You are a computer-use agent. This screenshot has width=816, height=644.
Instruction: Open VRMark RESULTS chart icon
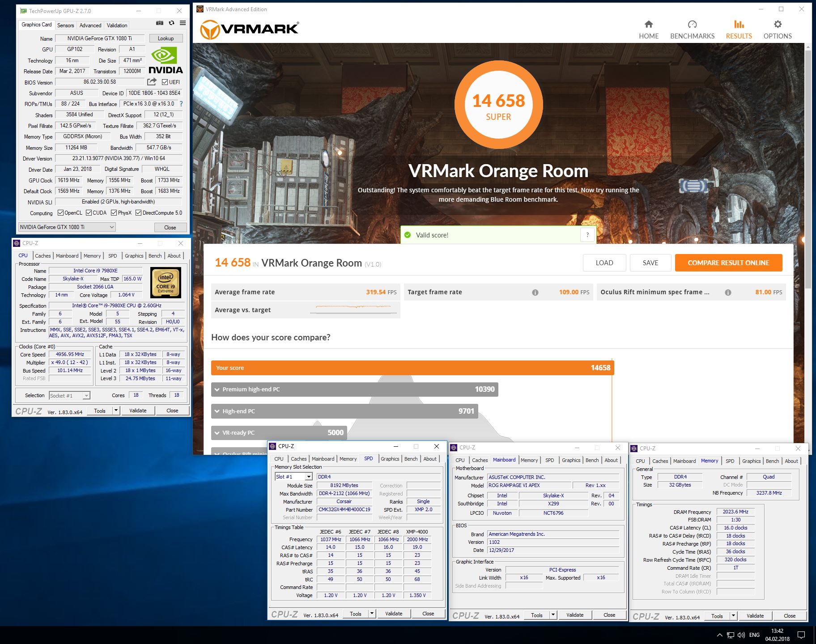tap(739, 24)
